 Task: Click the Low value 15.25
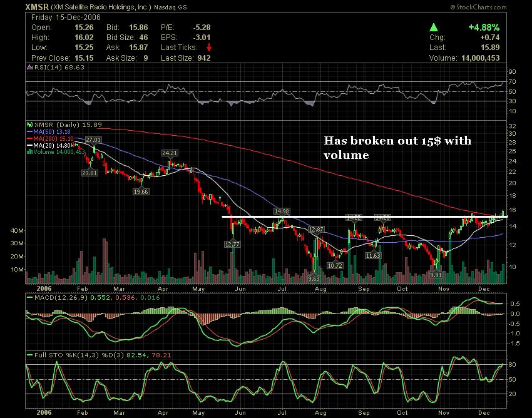click(84, 48)
